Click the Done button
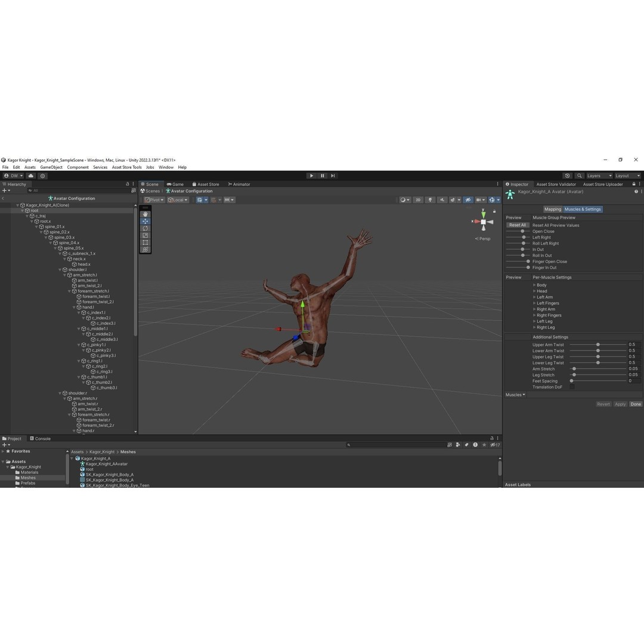The image size is (644, 644). [636, 404]
